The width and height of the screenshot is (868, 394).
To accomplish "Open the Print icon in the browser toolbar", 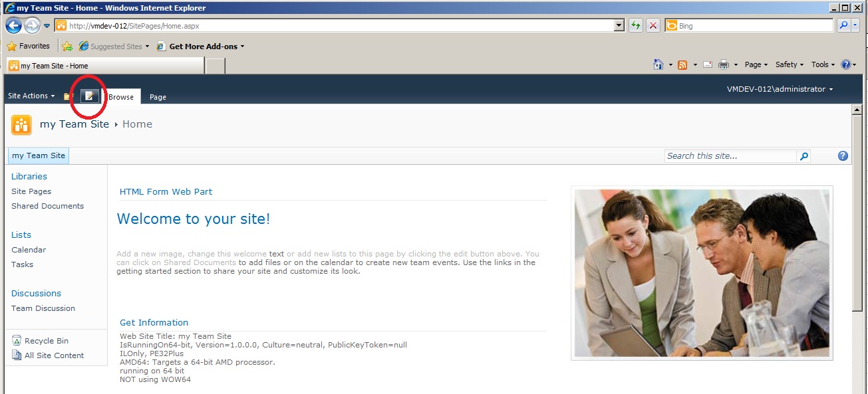I will pos(722,64).
